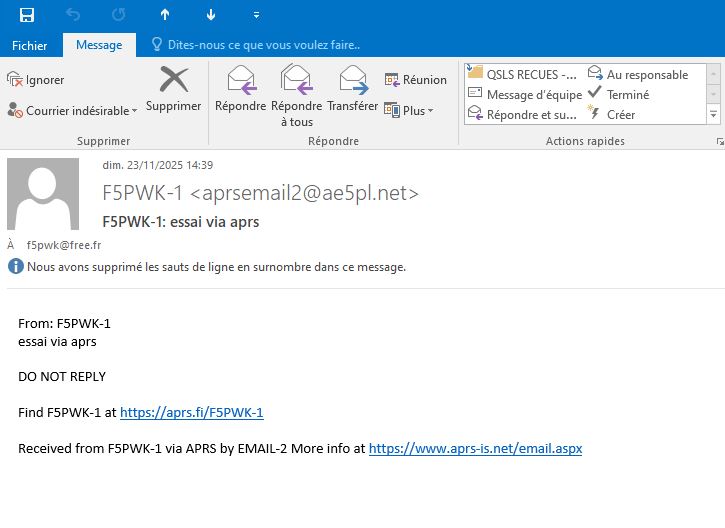This screenshot has height=528, width=725.
Task: Forward the email with Transférer
Action: click(x=352, y=89)
